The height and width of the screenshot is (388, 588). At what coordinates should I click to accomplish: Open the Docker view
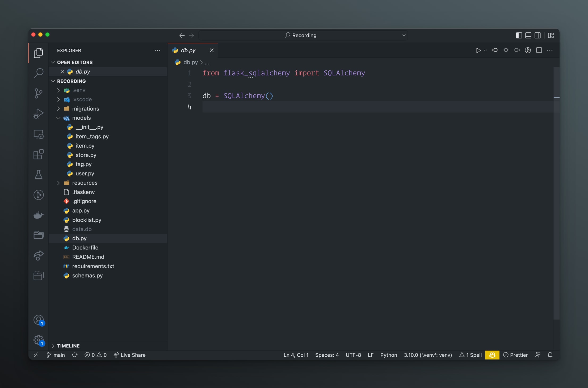click(x=39, y=215)
